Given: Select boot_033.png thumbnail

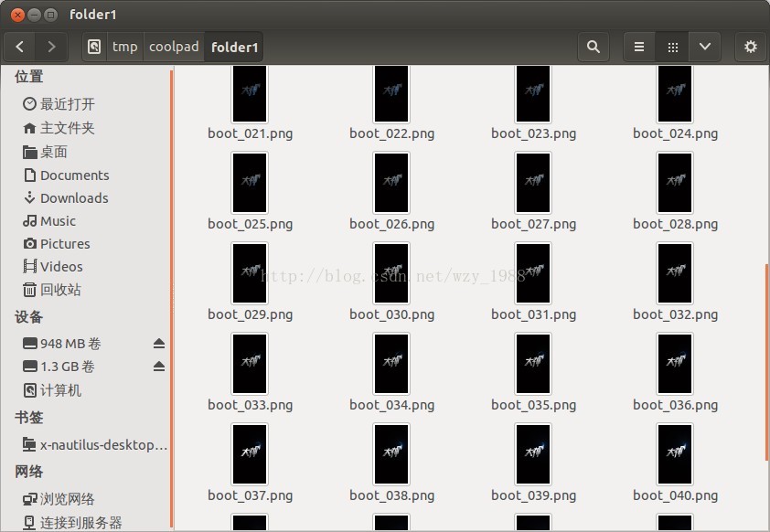Looking at the screenshot, I should tap(250, 364).
